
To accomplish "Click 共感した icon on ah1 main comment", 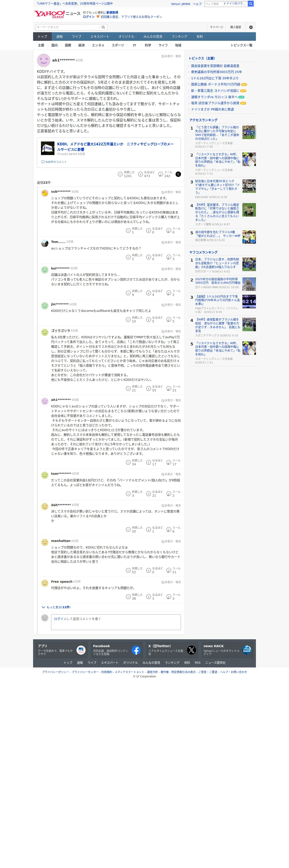I will (120, 174).
